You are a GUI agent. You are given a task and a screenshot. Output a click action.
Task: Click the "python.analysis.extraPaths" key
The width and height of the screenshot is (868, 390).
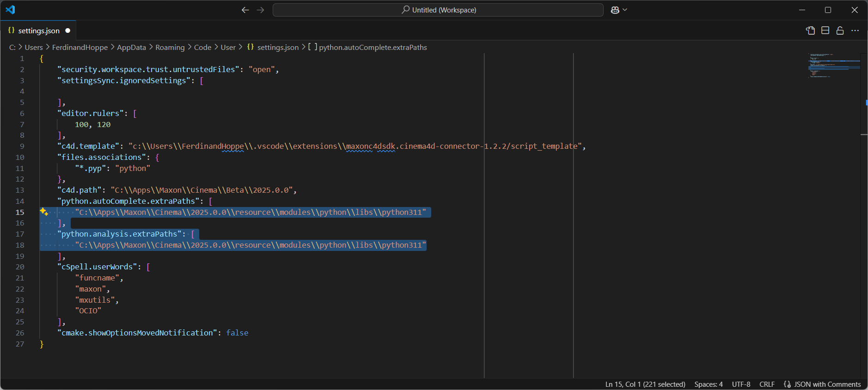pyautogui.click(x=119, y=234)
